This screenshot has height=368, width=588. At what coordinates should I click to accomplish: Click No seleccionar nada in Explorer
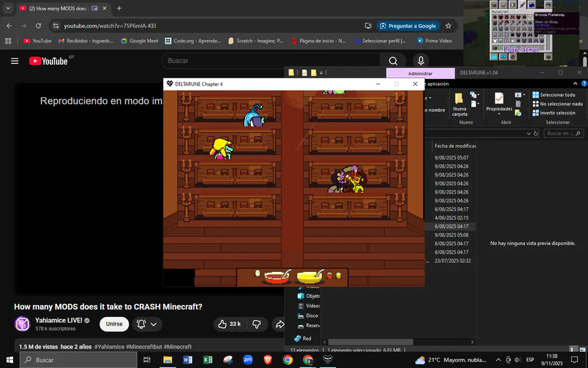tap(558, 104)
